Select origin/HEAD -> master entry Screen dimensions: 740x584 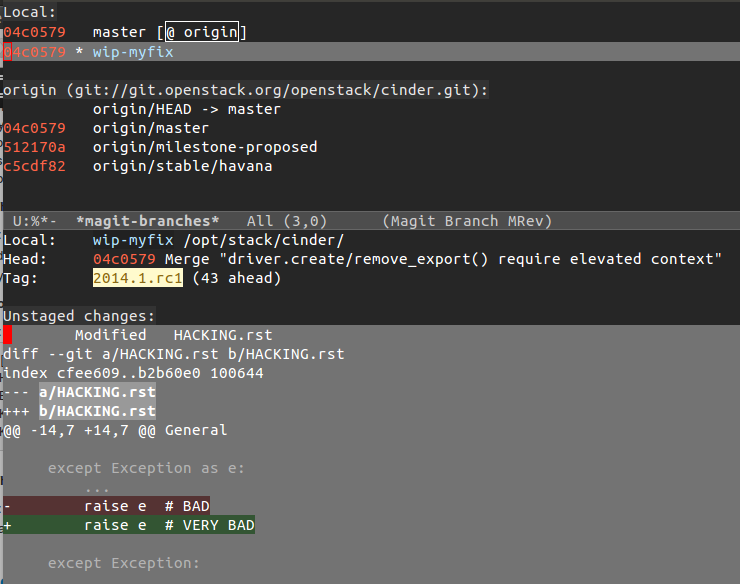(x=186, y=109)
